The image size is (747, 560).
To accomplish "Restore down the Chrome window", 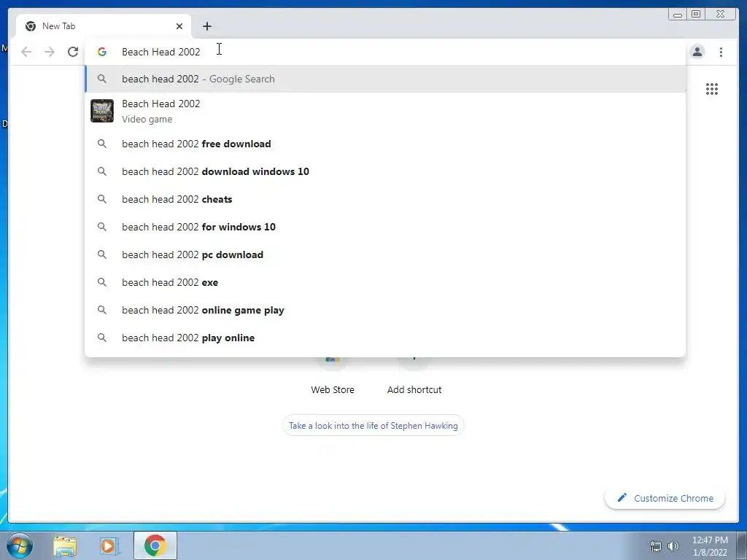I will tap(696, 15).
